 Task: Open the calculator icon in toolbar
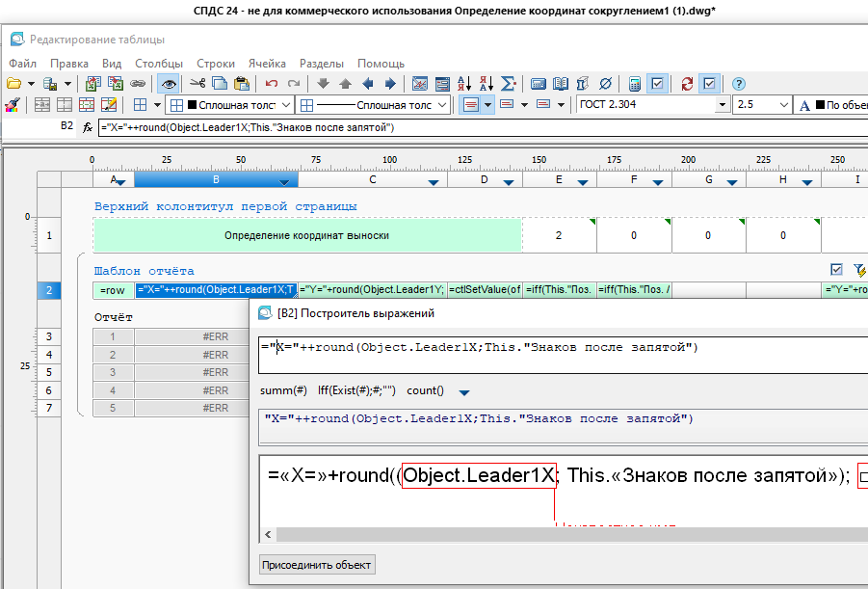click(635, 84)
